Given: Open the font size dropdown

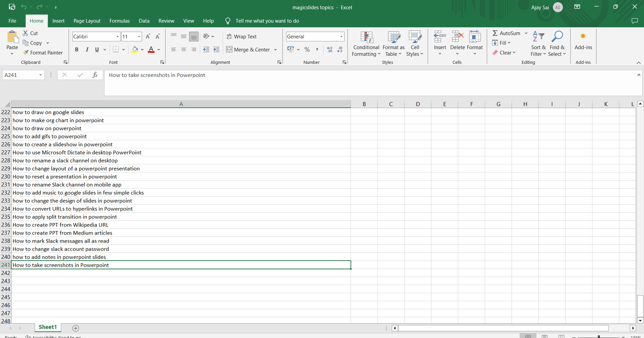Looking at the screenshot, I should pyautogui.click(x=139, y=37).
